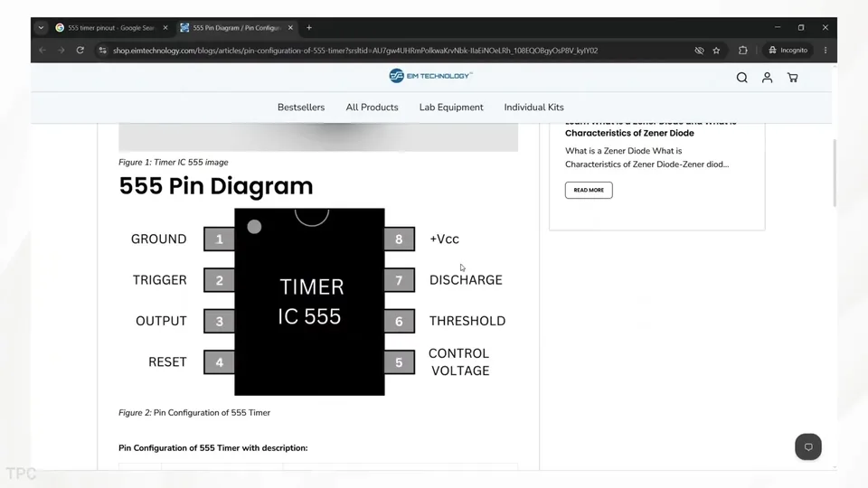Open the Individual Kits menu

[x=533, y=108]
